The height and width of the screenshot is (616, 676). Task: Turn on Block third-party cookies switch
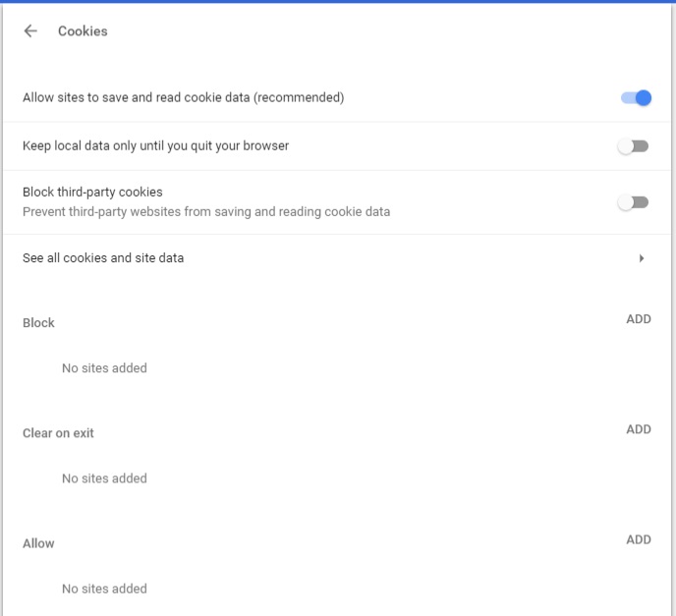(633, 202)
